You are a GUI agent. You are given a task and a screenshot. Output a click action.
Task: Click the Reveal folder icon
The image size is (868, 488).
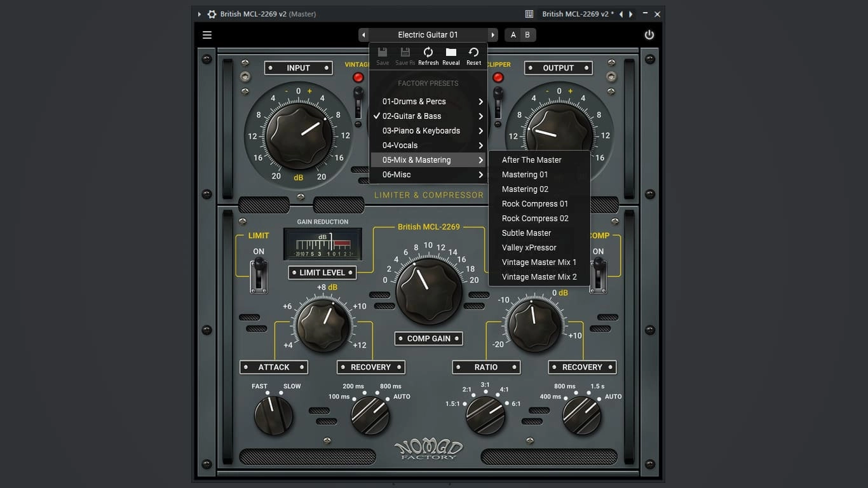click(451, 56)
